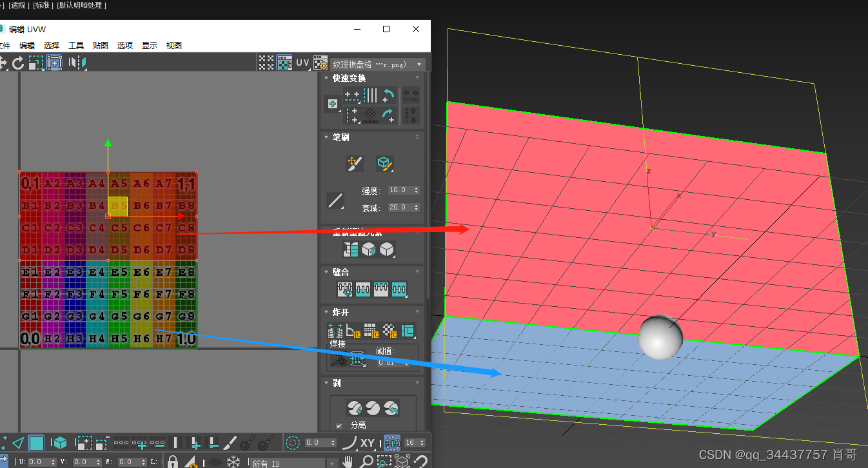Viewport: 868px width, 468px height.
Task: Open the 纹理棋盘格 texture dropdown
Action: [419, 64]
